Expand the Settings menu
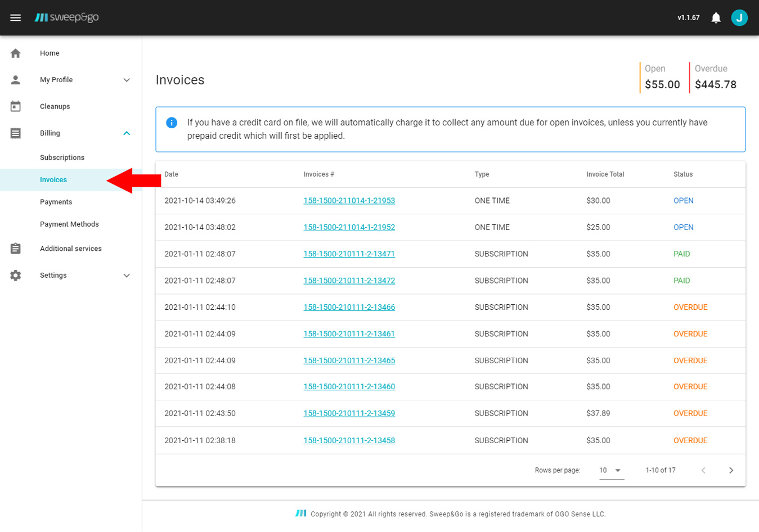759x532 pixels. click(x=127, y=275)
